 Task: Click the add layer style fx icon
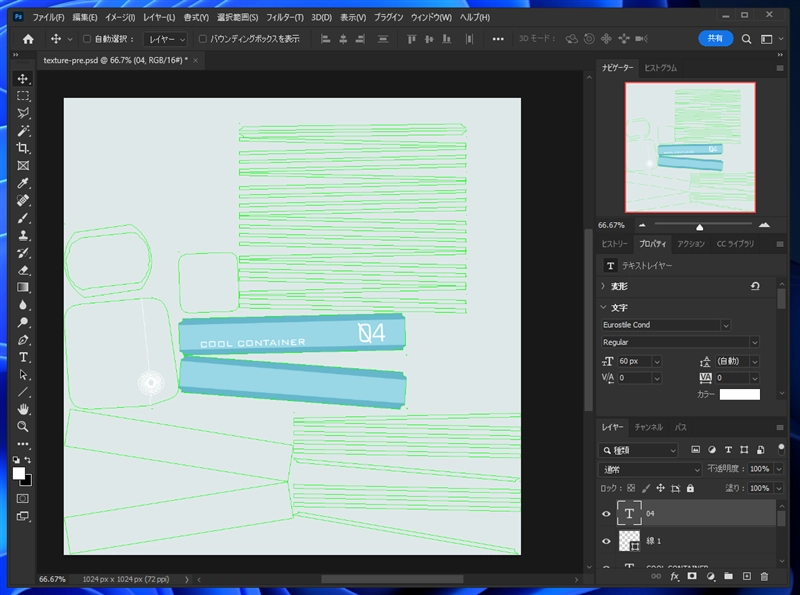(x=674, y=576)
